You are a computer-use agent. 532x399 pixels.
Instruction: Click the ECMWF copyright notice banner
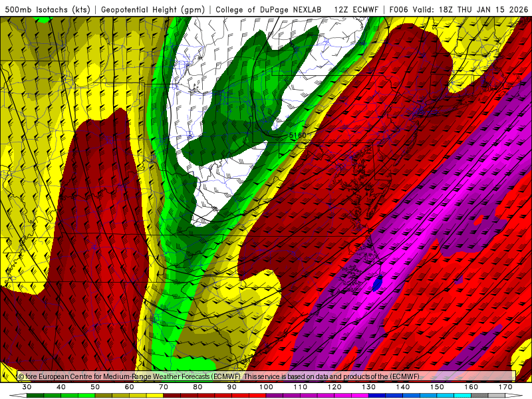(267, 376)
